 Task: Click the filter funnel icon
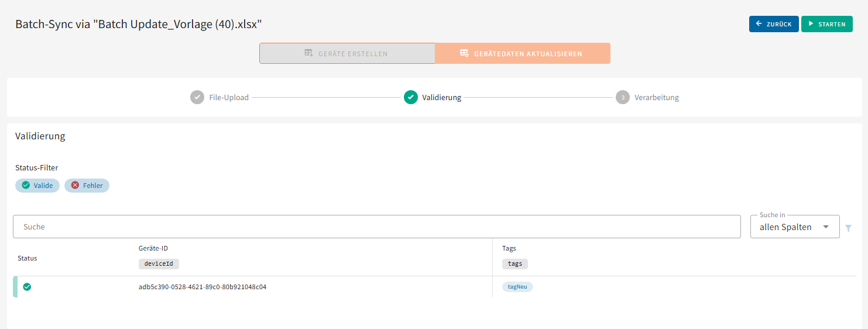[x=848, y=228]
